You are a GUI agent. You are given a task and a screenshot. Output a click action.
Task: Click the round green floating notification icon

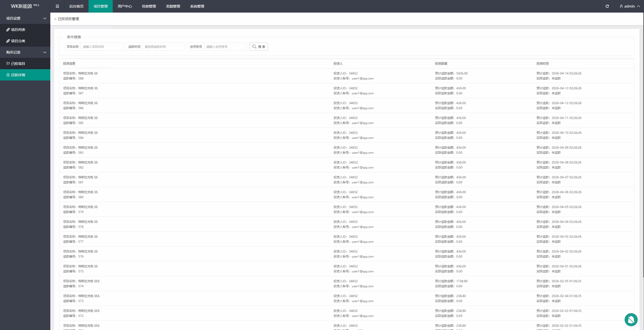coord(631,319)
